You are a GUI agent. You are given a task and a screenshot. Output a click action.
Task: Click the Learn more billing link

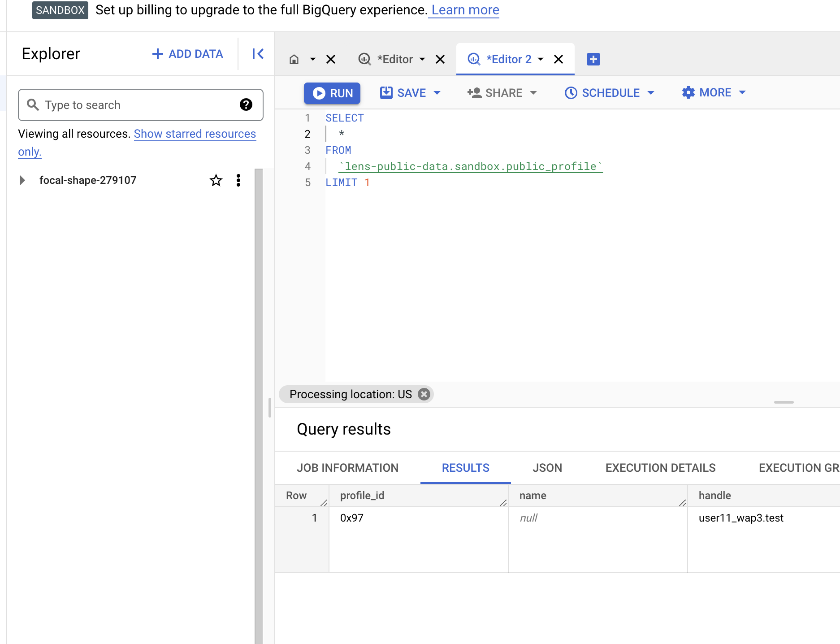tap(465, 10)
